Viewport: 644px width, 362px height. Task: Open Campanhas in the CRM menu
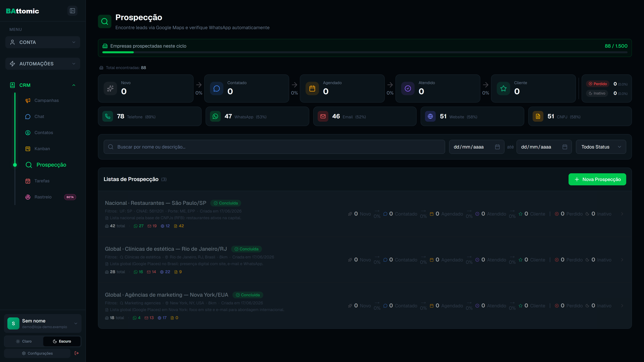pos(46,100)
